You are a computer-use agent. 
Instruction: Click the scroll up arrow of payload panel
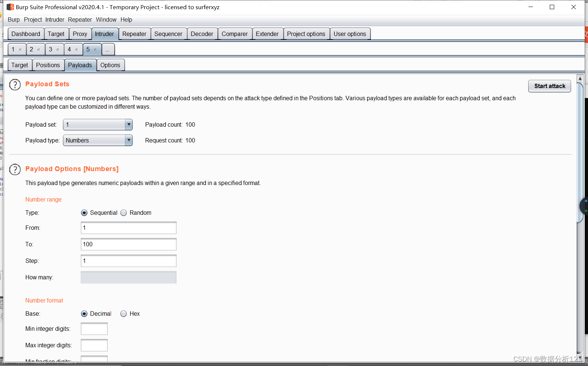click(580, 78)
